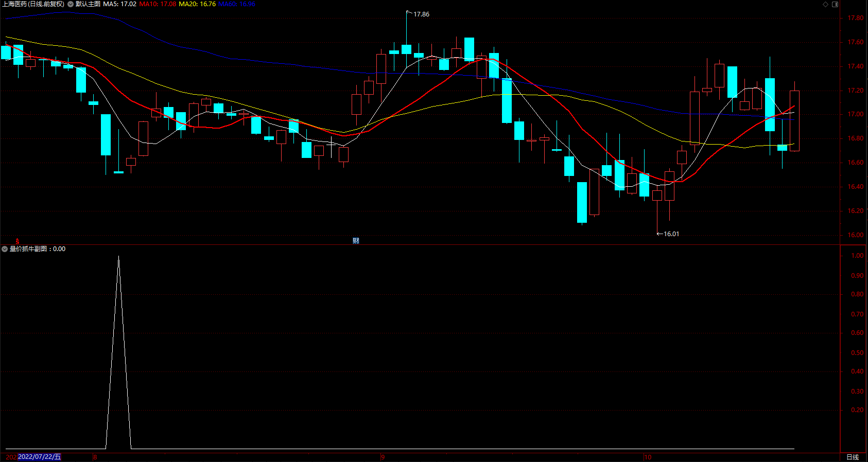This screenshot has height=462, width=868.
Task: Select the MA5: 17.02 moving average label
Action: [x=120, y=4]
